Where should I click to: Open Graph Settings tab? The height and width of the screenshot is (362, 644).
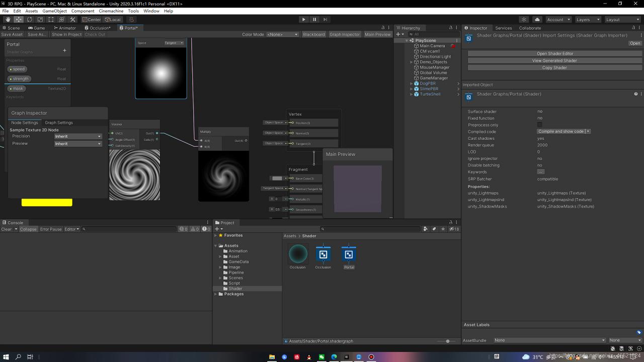coord(59,123)
